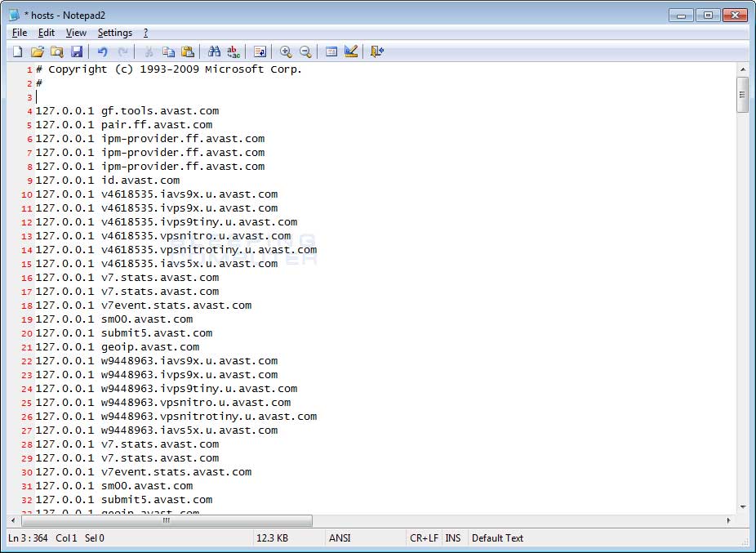This screenshot has height=553, width=756.
Task: Click the v7event.stats.avast.com entry on line 18
Action: (176, 305)
